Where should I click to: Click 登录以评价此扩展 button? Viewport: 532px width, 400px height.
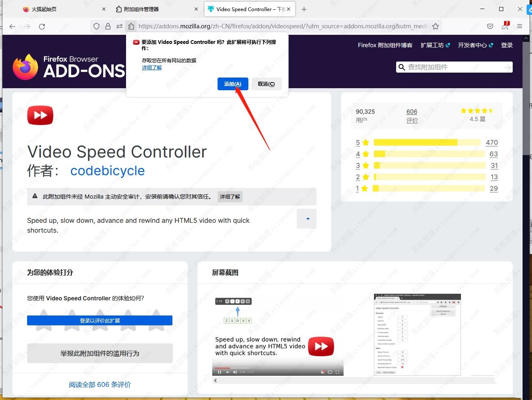[x=100, y=320]
